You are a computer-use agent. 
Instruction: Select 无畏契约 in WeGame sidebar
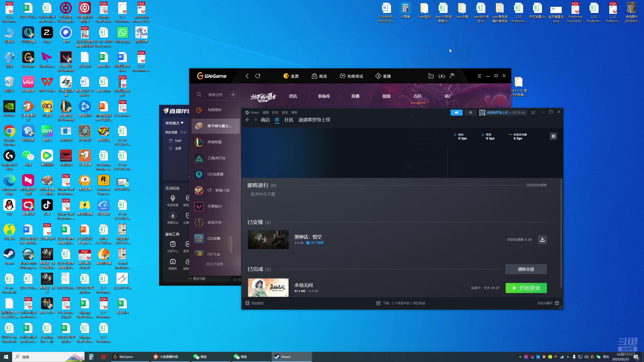215,206
